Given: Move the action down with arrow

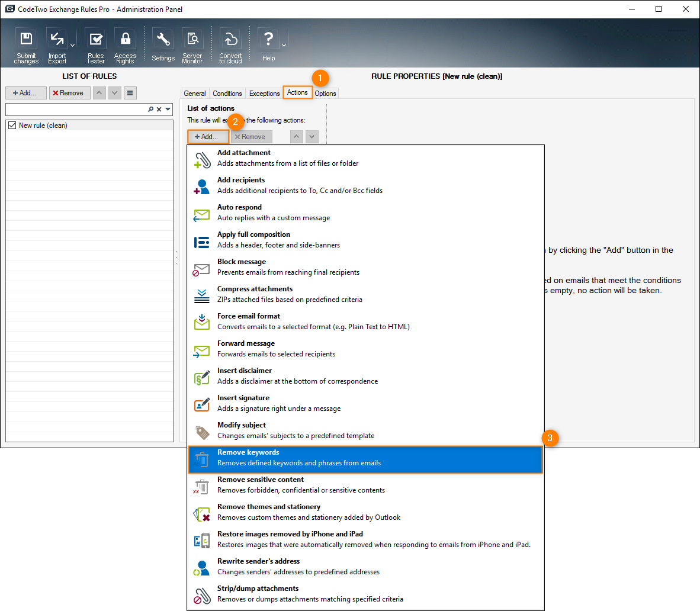Looking at the screenshot, I should [x=312, y=137].
